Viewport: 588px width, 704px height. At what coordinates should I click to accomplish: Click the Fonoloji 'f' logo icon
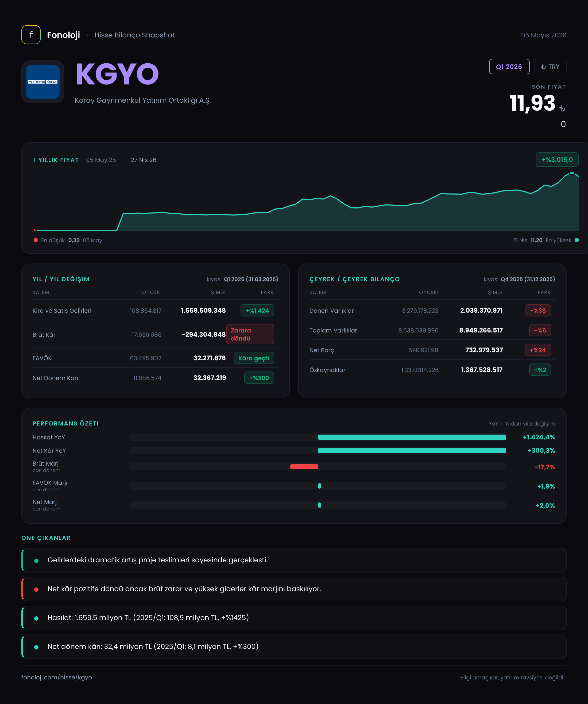click(31, 35)
